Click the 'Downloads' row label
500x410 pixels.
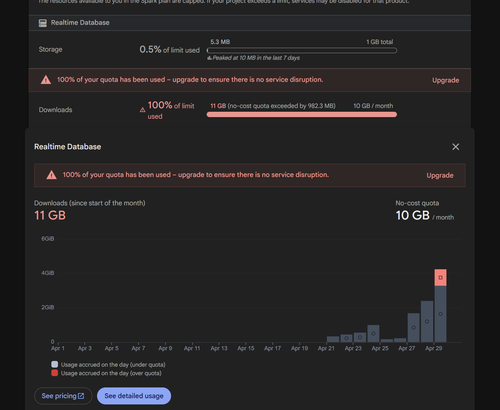click(55, 110)
